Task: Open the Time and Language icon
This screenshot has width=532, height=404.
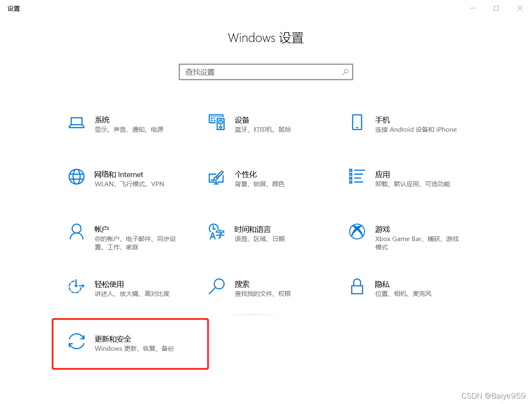Action: point(217,232)
